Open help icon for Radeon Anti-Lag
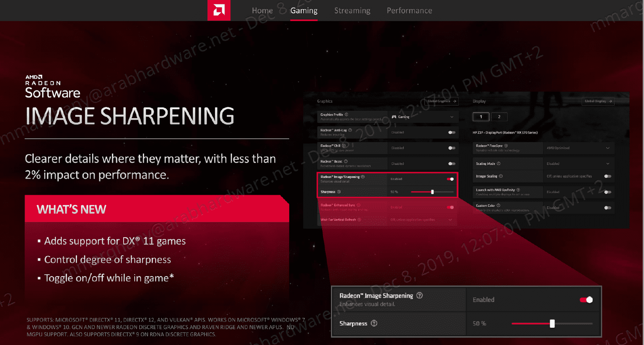The width and height of the screenshot is (644, 345). pyautogui.click(x=350, y=130)
